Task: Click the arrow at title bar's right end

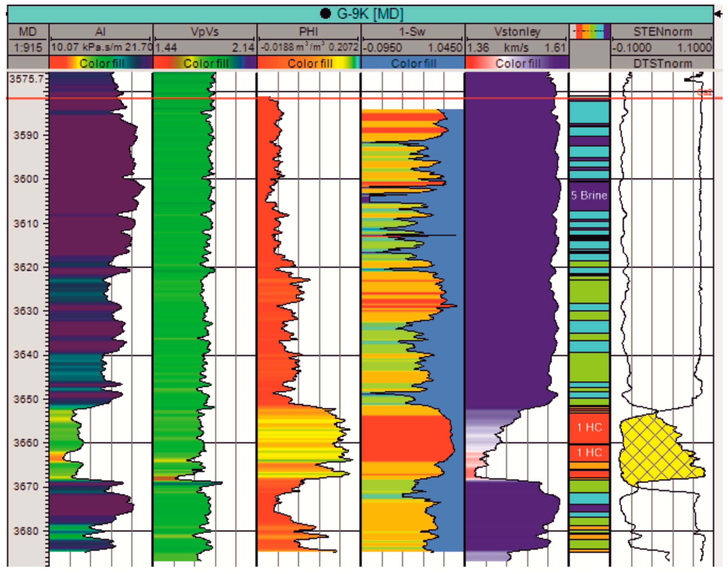Action: pyautogui.click(x=718, y=14)
